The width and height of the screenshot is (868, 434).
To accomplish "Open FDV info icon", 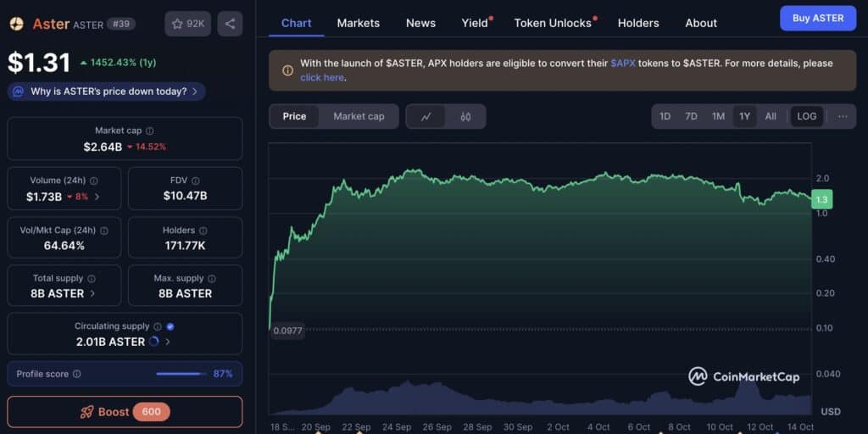I will [196, 181].
